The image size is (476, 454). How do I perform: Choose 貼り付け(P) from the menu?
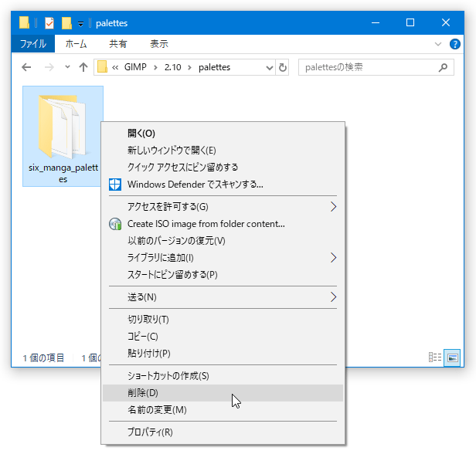[x=223, y=354]
